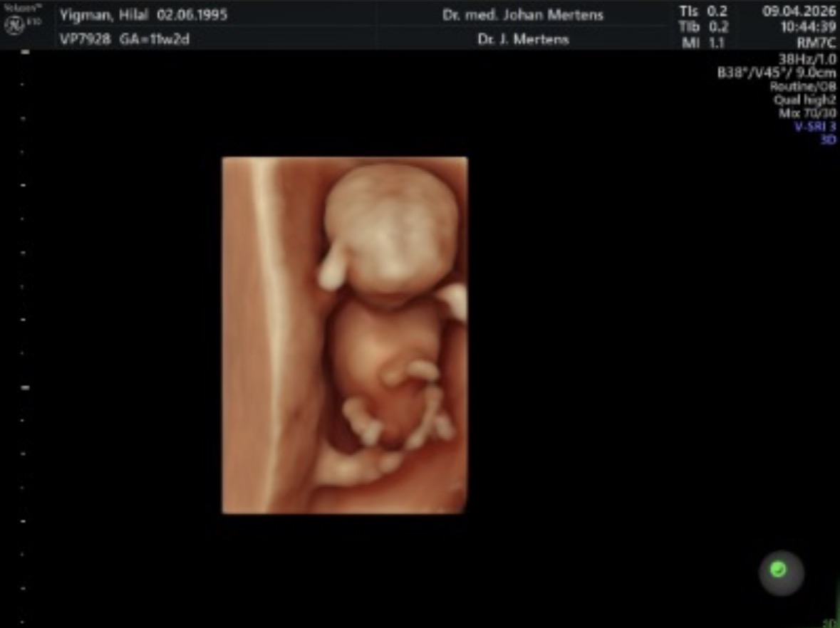Click the GE logo in the header

click(x=12, y=25)
